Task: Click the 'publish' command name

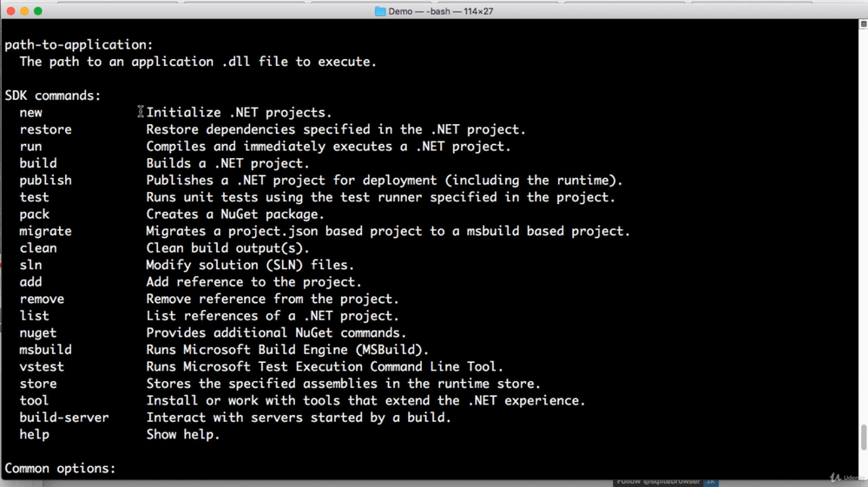Action: click(45, 181)
